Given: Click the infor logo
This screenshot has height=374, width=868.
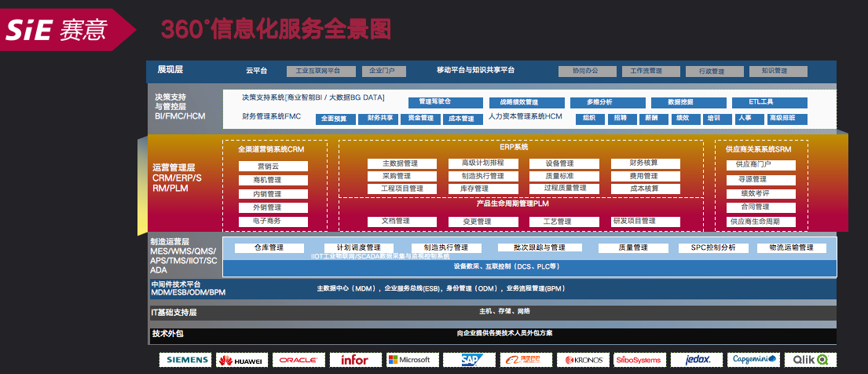Looking at the screenshot, I should (x=354, y=360).
